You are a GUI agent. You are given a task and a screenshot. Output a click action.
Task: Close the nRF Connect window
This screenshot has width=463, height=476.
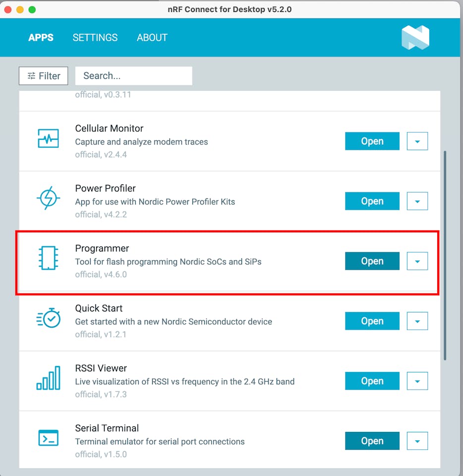8,10
